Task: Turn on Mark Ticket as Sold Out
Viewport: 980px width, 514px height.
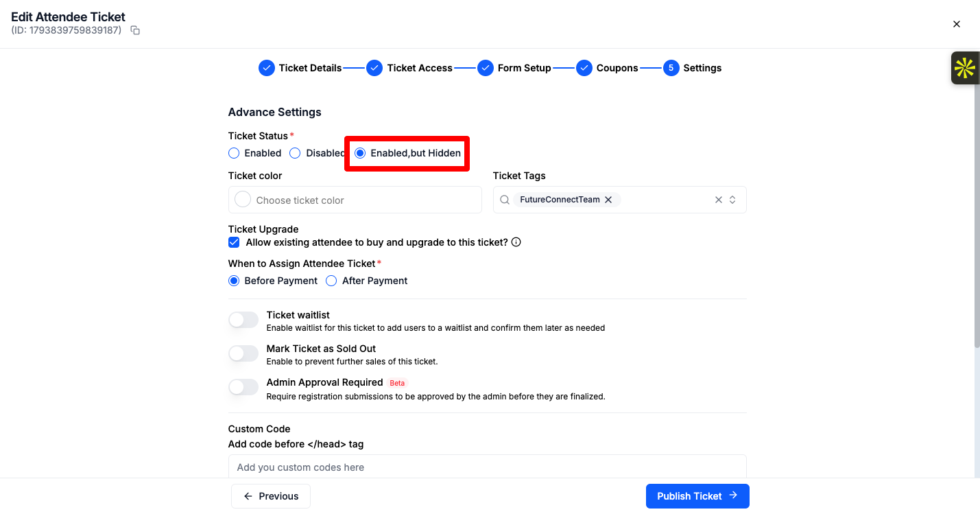Action: point(243,353)
